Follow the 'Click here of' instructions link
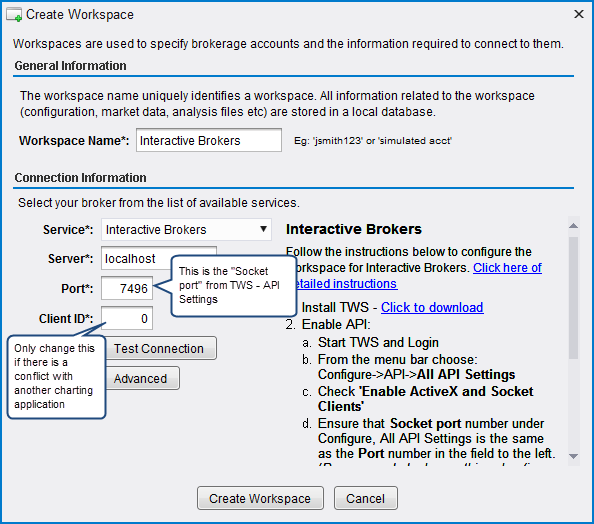This screenshot has height=524, width=594. click(x=507, y=268)
